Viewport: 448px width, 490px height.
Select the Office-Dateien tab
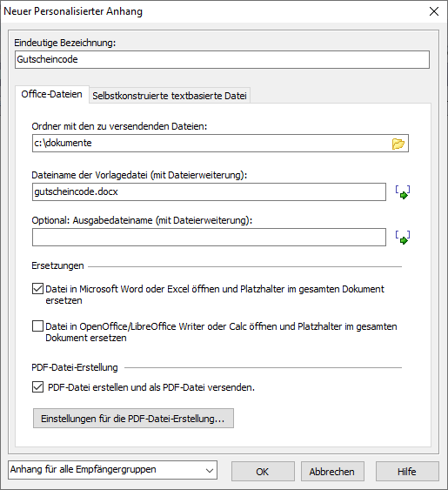coord(52,94)
